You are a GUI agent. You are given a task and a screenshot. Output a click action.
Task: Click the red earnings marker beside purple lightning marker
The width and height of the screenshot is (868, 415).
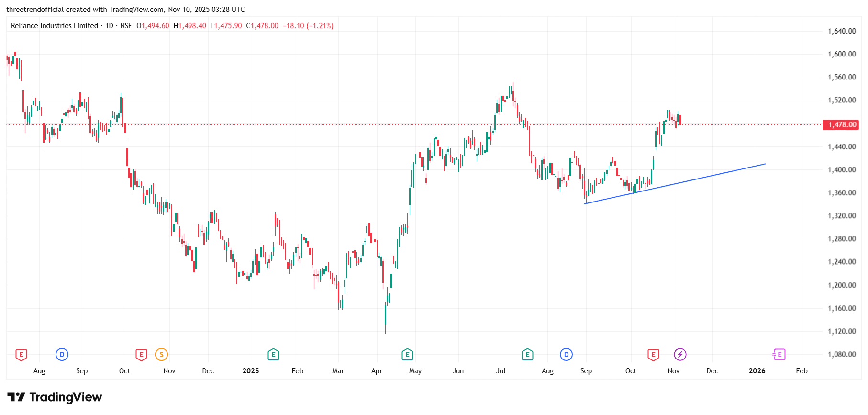653,355
